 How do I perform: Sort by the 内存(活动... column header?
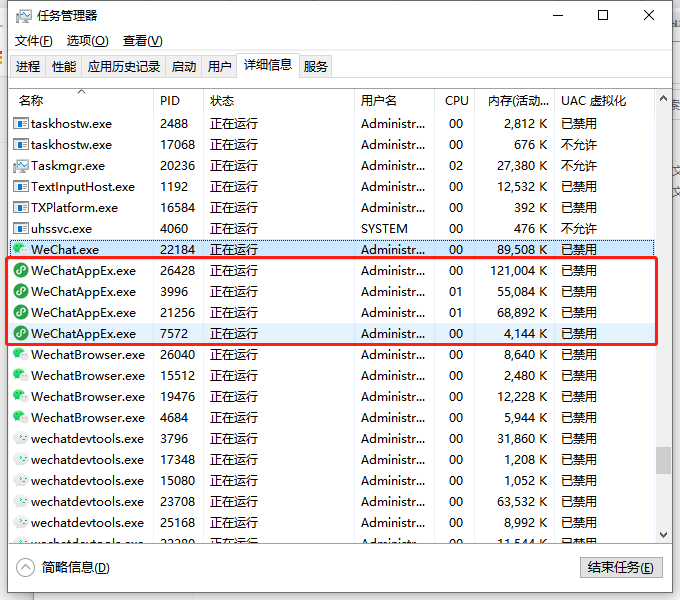click(x=515, y=101)
